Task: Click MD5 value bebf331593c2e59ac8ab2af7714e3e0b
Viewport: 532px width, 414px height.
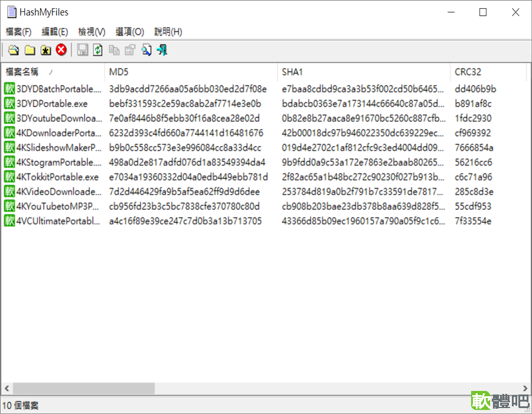Action: (x=185, y=103)
